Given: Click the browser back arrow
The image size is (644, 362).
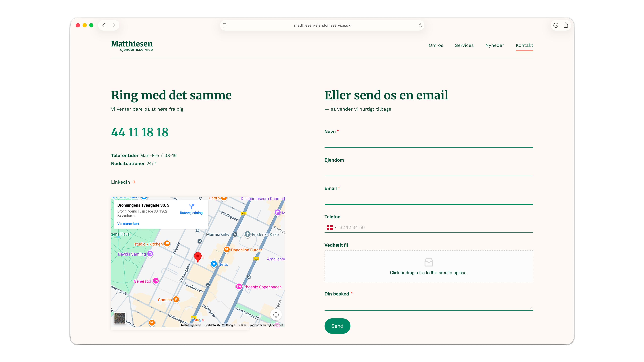Looking at the screenshot, I should tap(104, 25).
